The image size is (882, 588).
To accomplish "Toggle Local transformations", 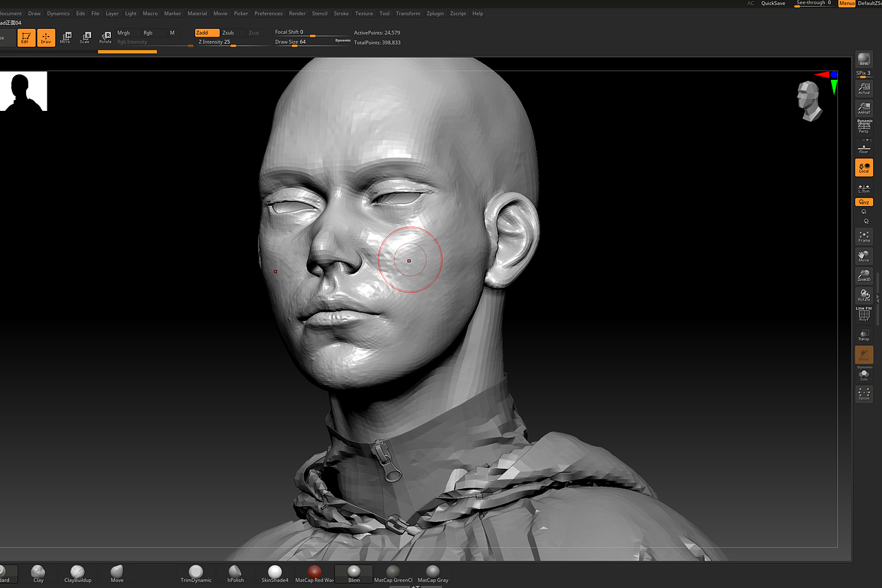I will pyautogui.click(x=864, y=167).
